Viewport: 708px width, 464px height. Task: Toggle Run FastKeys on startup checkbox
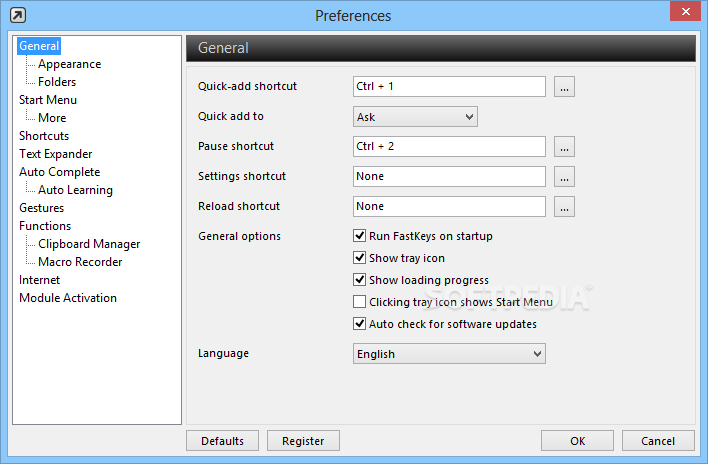point(359,236)
